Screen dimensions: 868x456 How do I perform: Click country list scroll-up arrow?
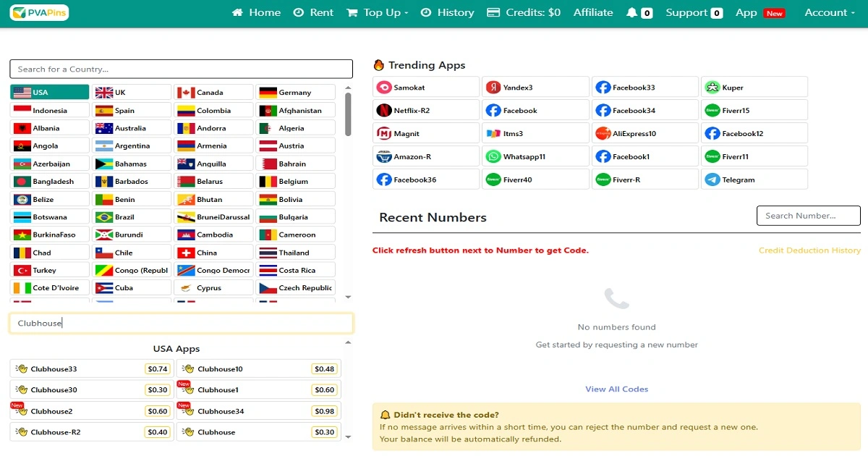click(348, 88)
